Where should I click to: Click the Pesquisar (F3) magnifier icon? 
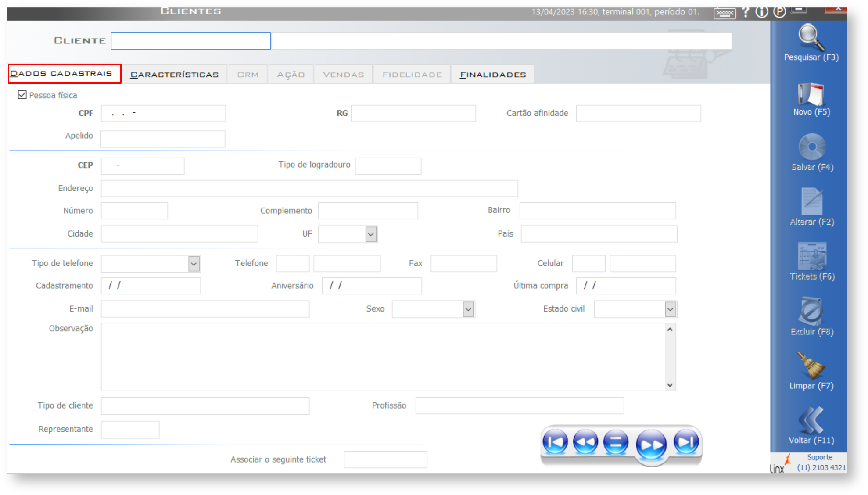coord(811,37)
